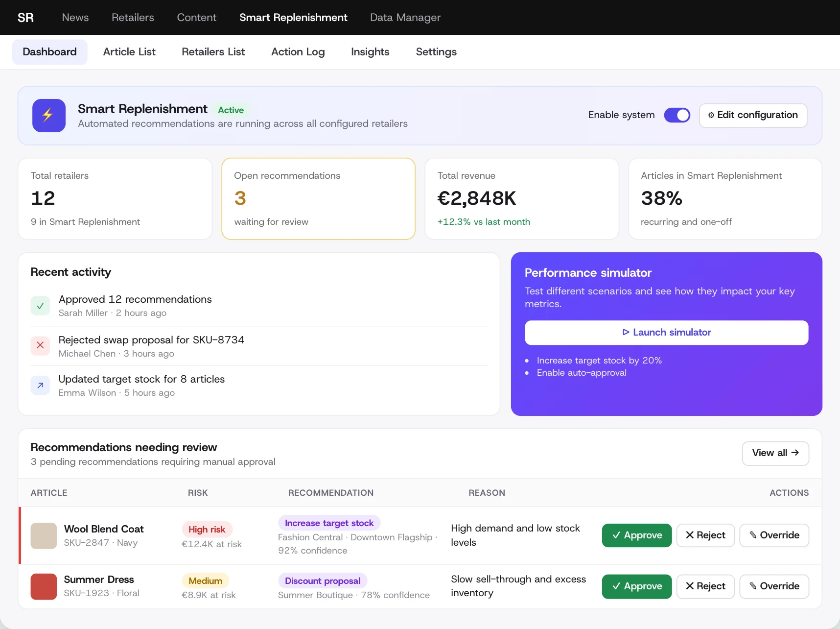Click the Increase target stock tag

point(329,523)
